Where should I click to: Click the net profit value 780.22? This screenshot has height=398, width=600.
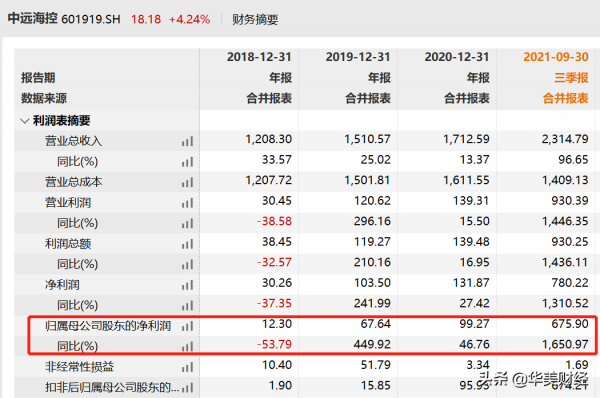click(569, 283)
